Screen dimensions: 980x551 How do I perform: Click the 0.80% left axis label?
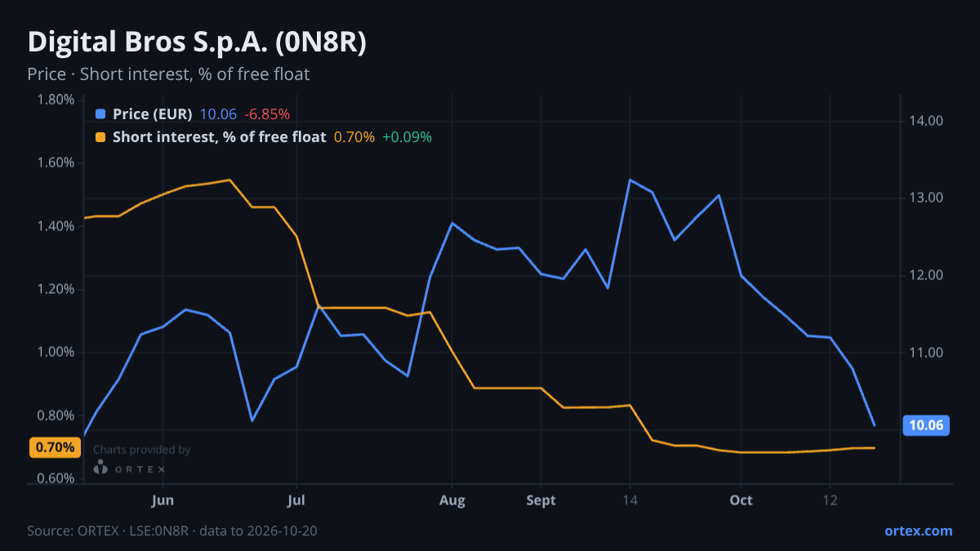(x=56, y=415)
